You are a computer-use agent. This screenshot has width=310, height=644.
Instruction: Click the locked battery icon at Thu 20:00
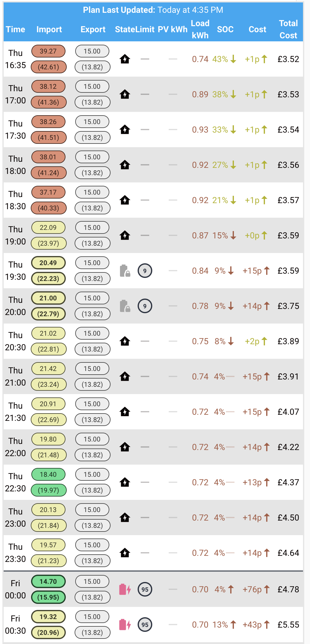click(x=125, y=306)
